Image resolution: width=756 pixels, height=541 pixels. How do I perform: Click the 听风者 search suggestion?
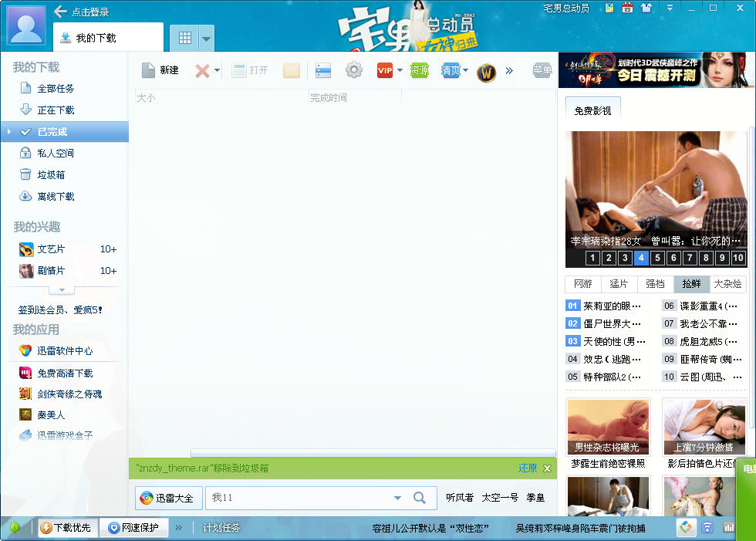click(460, 498)
